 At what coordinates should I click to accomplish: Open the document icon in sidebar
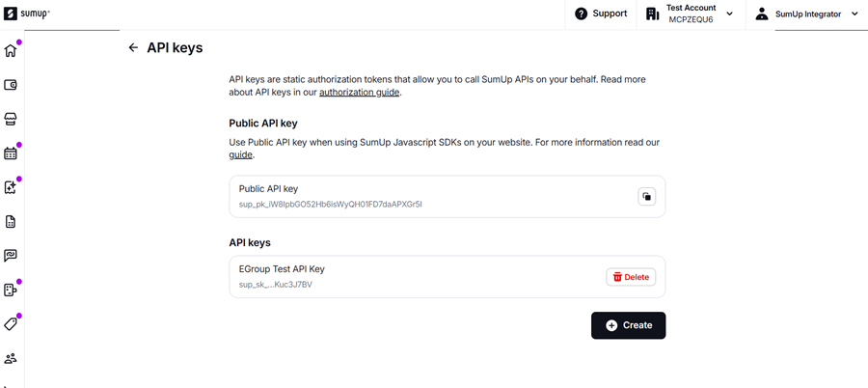pos(11,222)
